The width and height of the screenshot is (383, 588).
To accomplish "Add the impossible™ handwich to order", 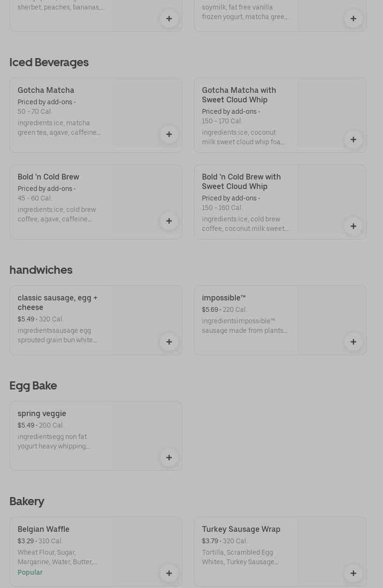I will (353, 342).
